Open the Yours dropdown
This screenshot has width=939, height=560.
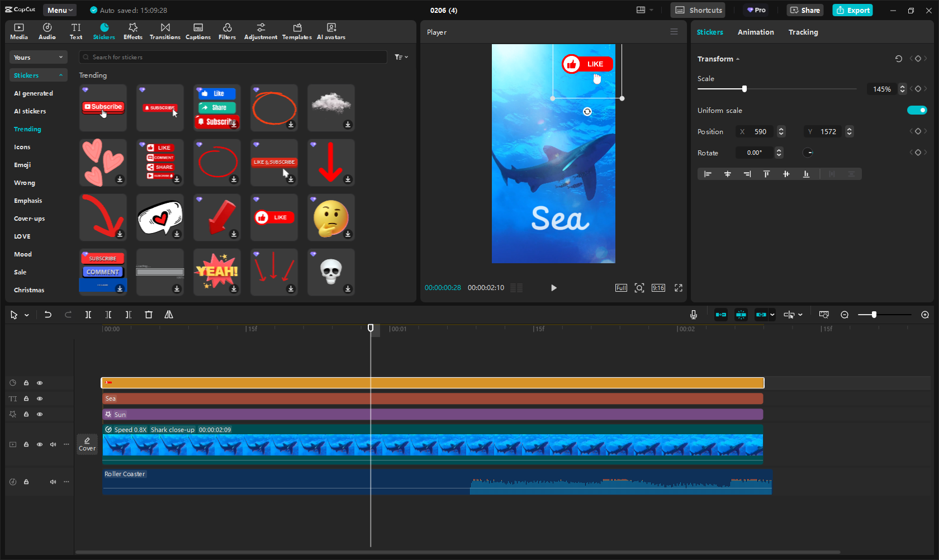pyautogui.click(x=38, y=58)
